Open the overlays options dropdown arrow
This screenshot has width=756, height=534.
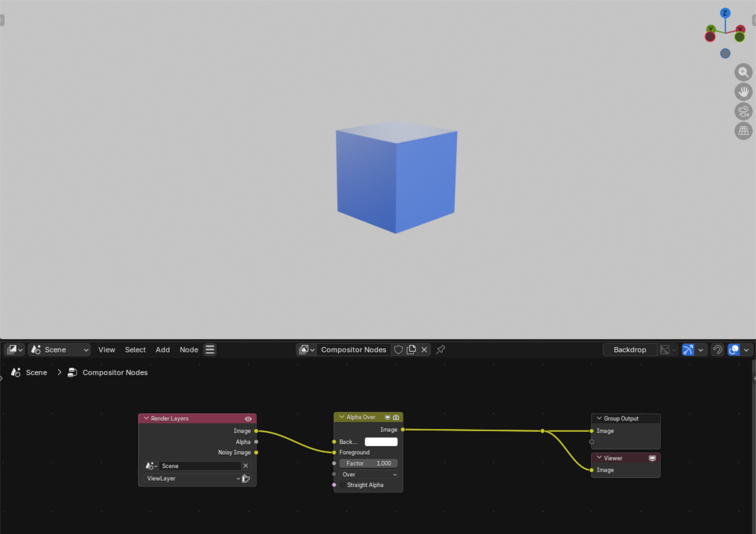[746, 349]
